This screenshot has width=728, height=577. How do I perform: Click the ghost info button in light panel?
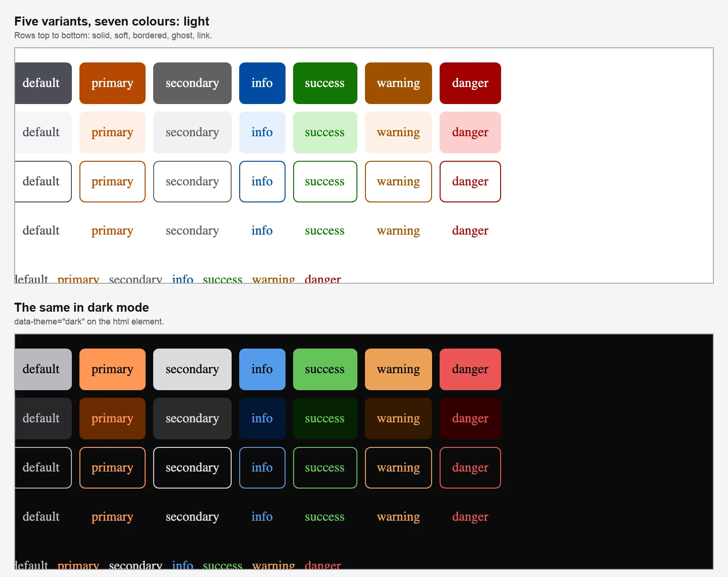point(262,231)
